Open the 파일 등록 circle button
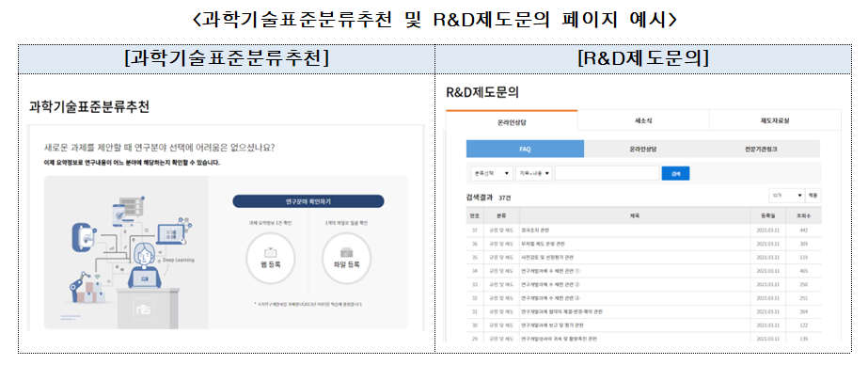 pos(346,258)
